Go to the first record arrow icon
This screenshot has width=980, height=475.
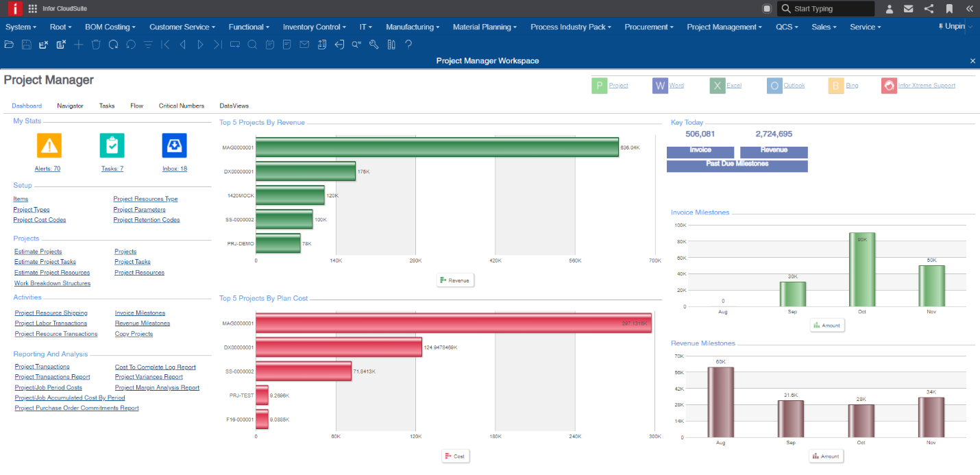tap(165, 45)
